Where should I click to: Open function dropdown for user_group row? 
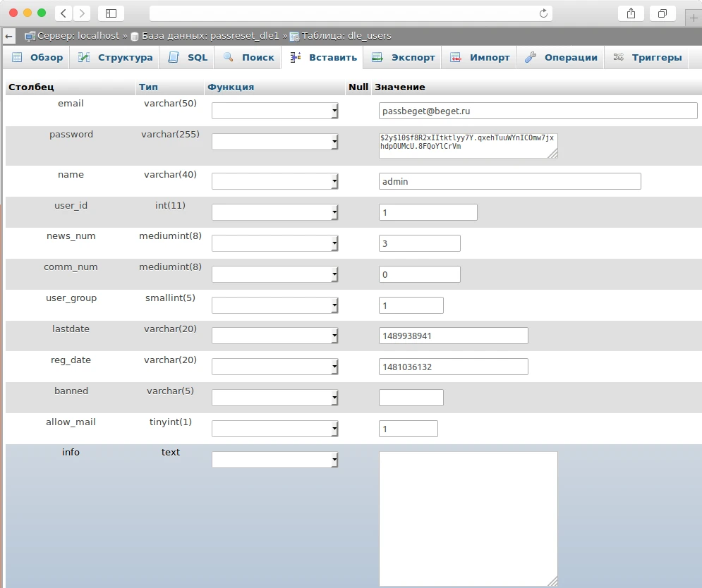(275, 306)
